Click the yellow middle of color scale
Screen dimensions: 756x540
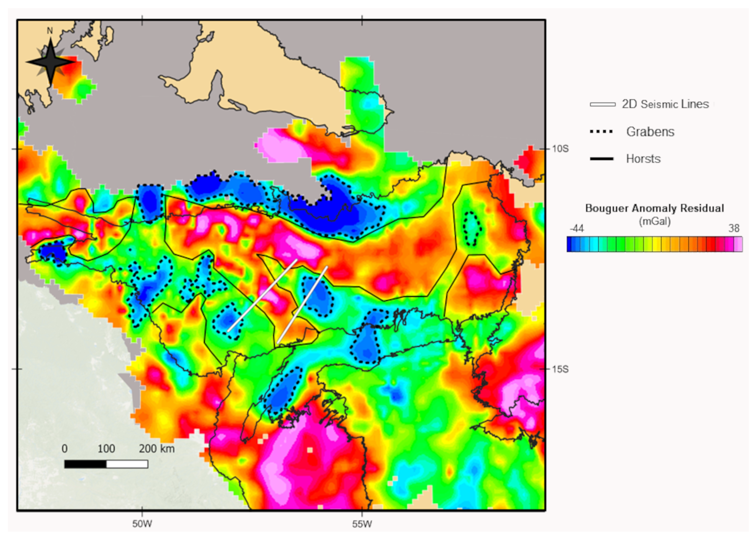click(656, 244)
